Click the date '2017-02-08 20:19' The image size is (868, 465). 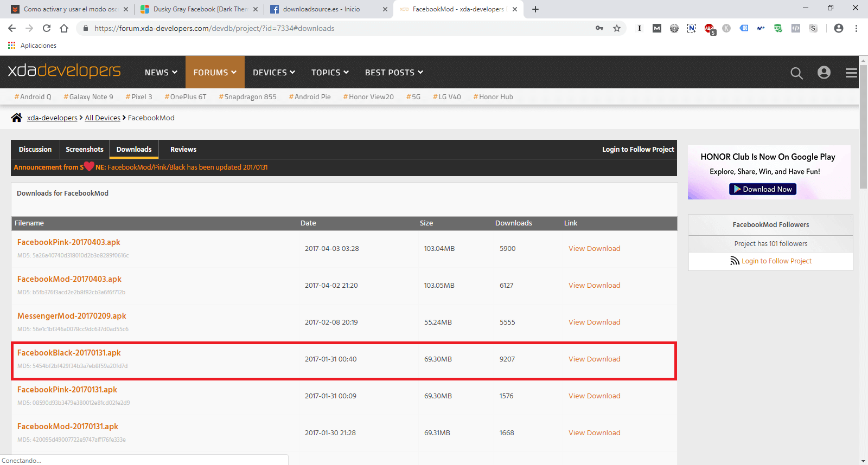pos(331,322)
